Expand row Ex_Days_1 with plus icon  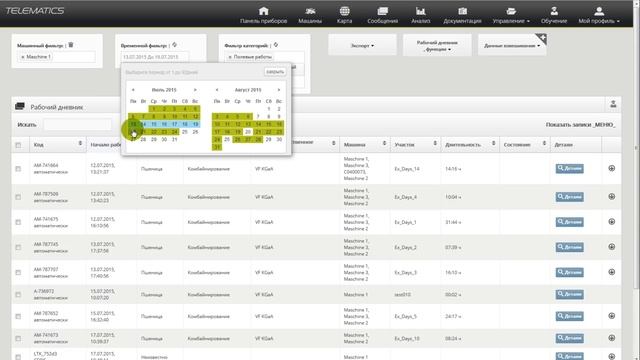point(611,222)
